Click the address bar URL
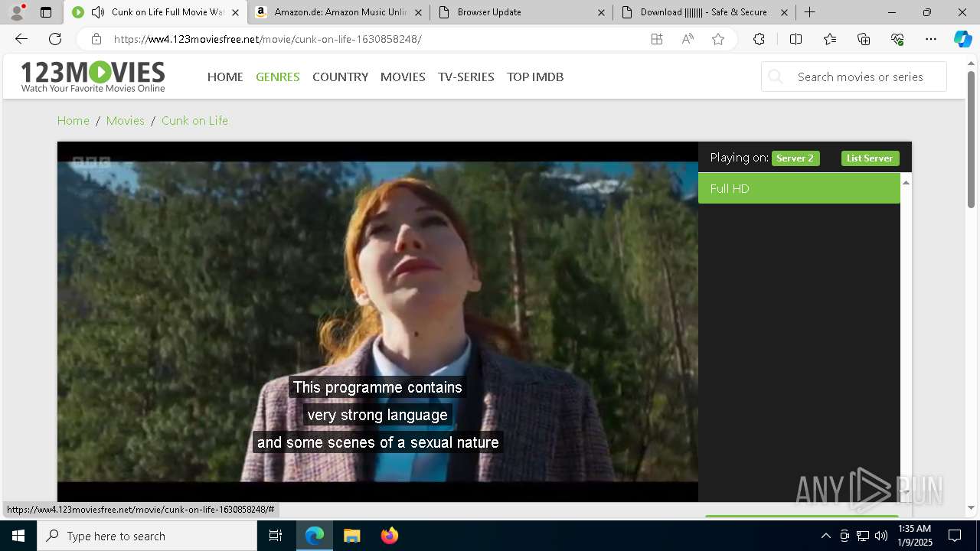This screenshot has width=980, height=551. tap(267, 39)
